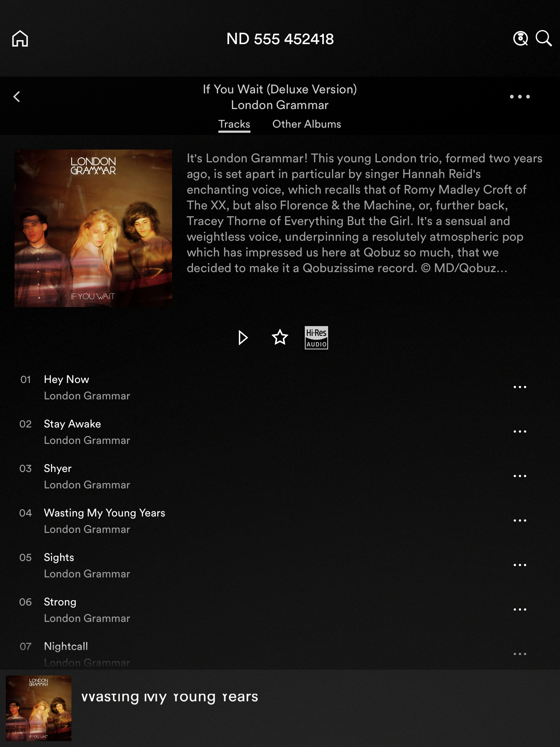Open options for Strong track
Viewport: 560px width, 747px height.
tap(520, 609)
